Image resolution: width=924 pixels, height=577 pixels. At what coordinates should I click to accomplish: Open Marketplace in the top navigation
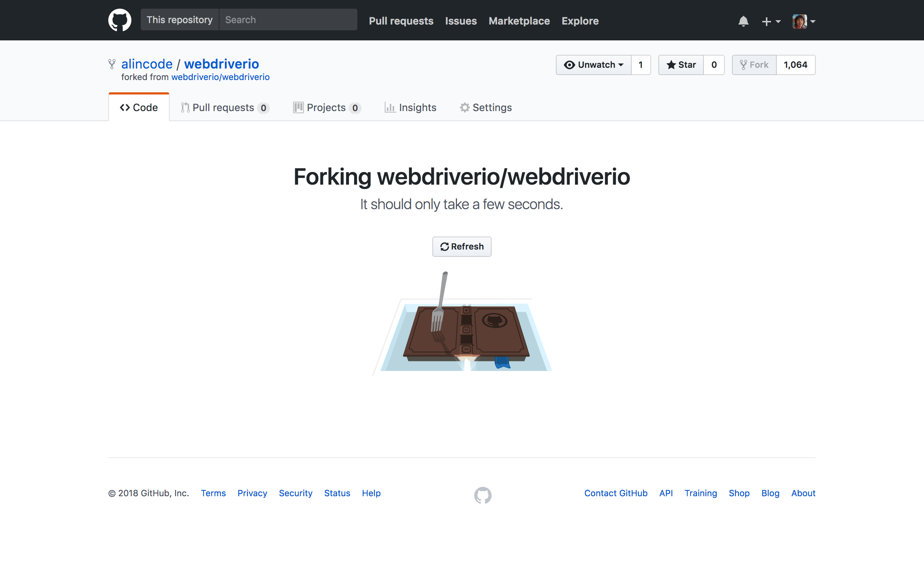pyautogui.click(x=519, y=21)
